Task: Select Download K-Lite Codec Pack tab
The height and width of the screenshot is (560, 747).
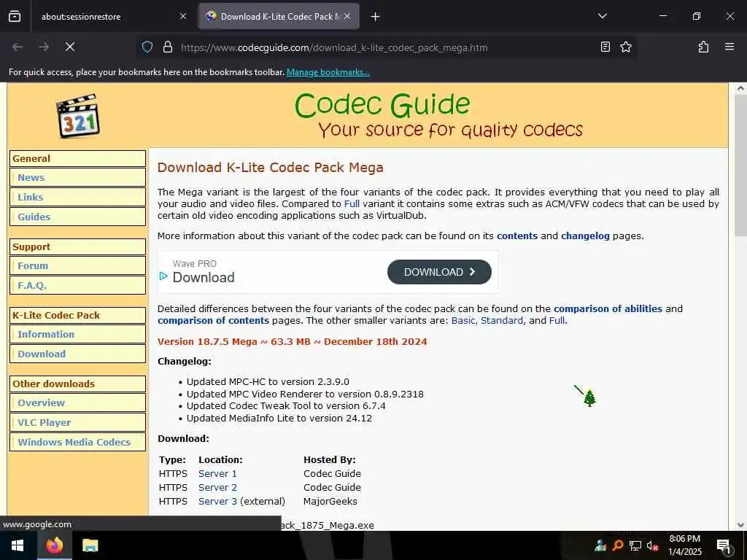Action: click(279, 17)
